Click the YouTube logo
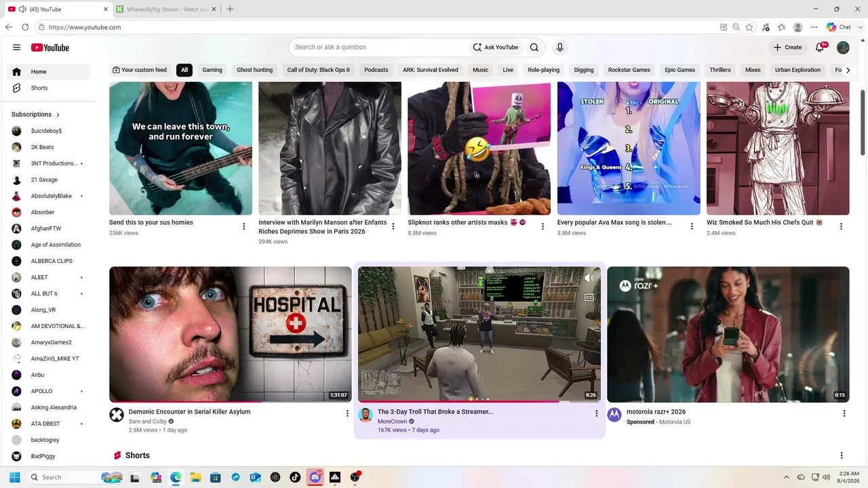This screenshot has width=868, height=488. point(50,47)
